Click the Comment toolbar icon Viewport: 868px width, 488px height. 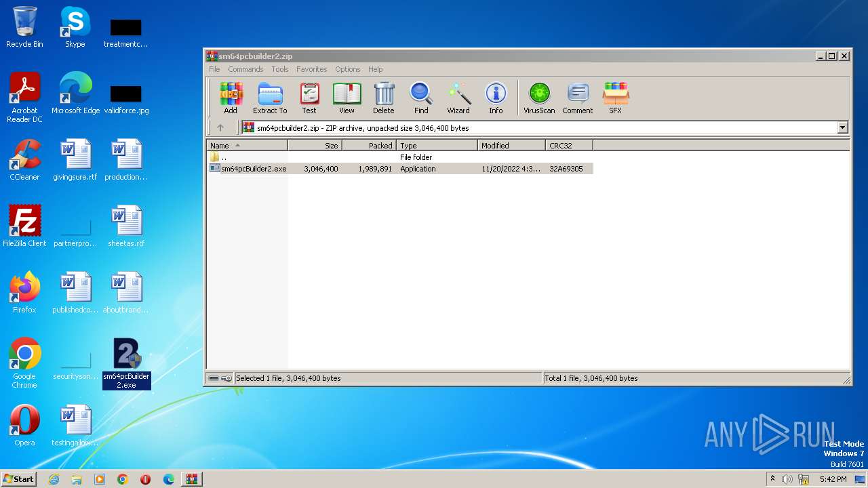pyautogui.click(x=577, y=98)
